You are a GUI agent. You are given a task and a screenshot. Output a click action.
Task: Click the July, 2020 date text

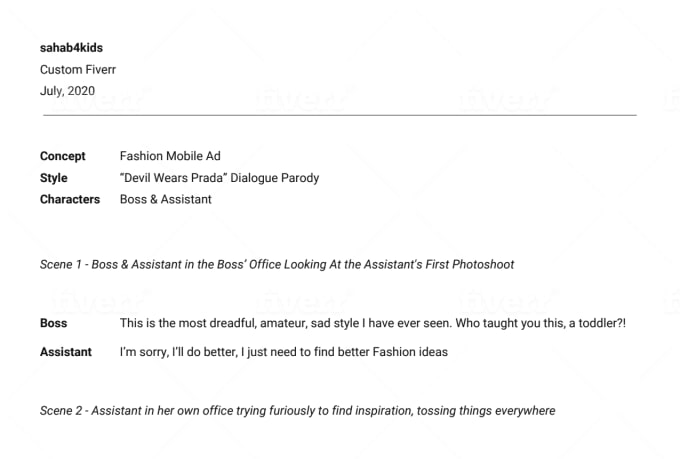pos(67,91)
